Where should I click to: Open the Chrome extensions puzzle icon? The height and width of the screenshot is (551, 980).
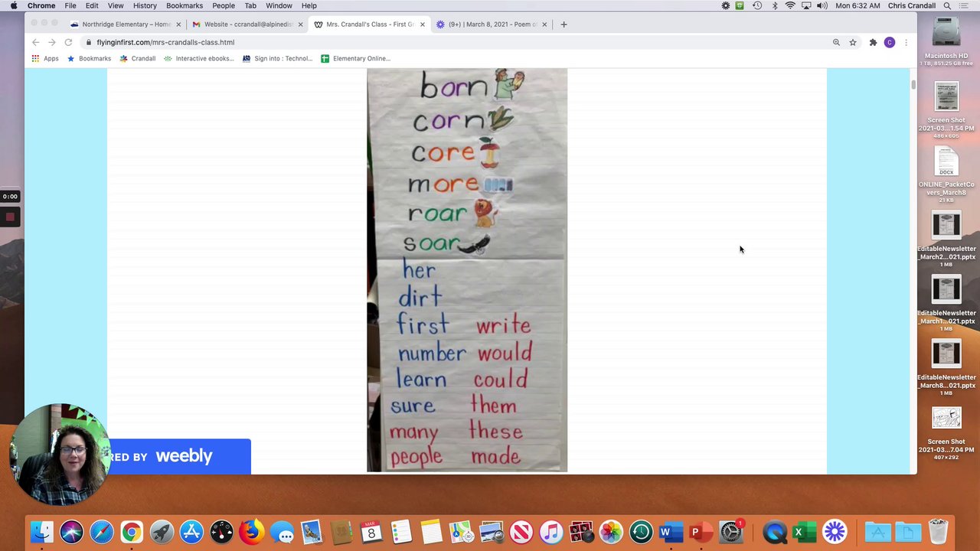coord(873,42)
